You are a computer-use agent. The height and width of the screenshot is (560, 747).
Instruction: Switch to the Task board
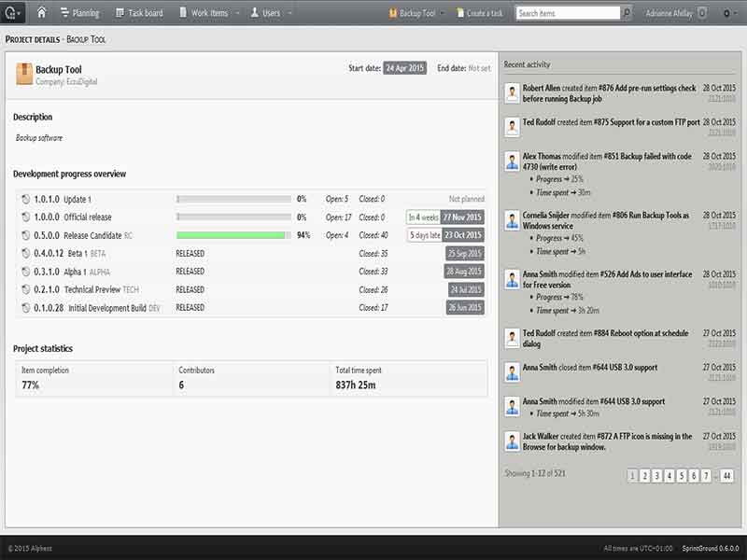click(139, 13)
